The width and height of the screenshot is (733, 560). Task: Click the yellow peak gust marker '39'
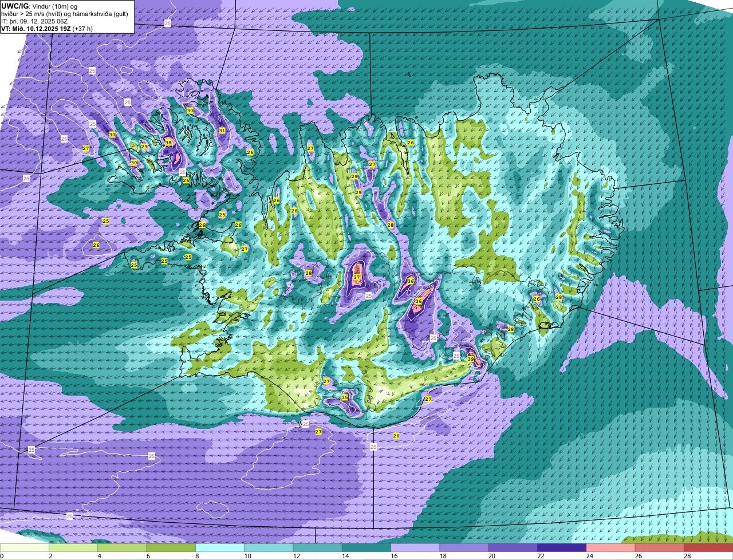pyautogui.click(x=471, y=359)
